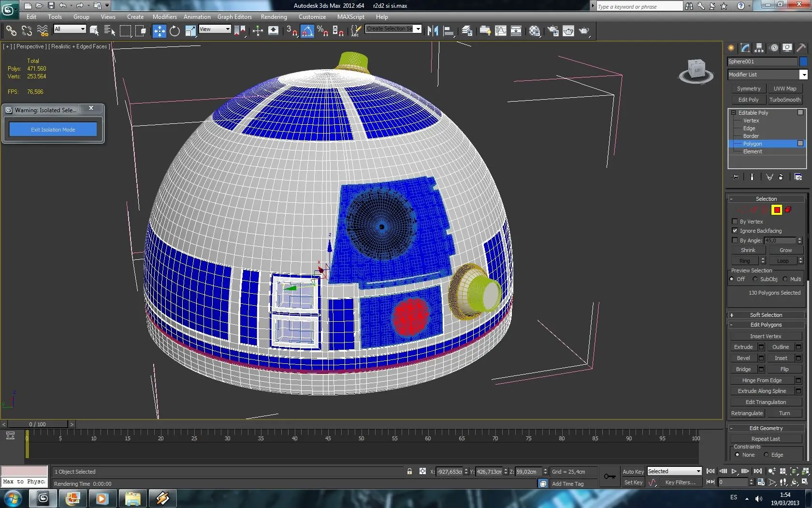
Task: Open the Create Selection Set dropdown
Action: click(x=393, y=29)
